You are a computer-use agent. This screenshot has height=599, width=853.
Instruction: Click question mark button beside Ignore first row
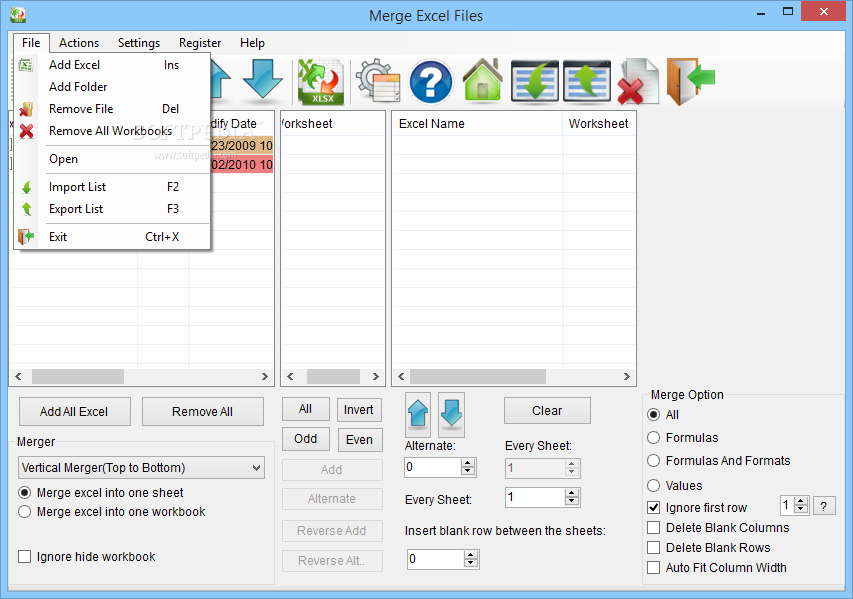click(x=824, y=507)
